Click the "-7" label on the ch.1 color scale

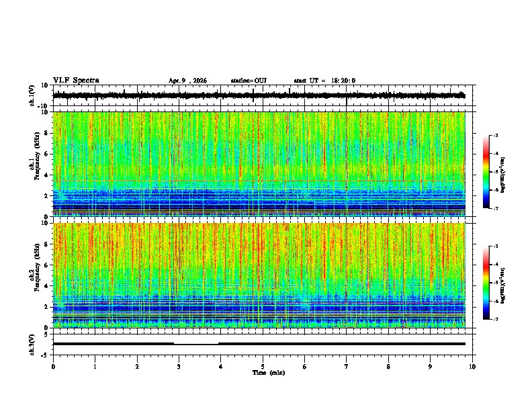pos(495,208)
